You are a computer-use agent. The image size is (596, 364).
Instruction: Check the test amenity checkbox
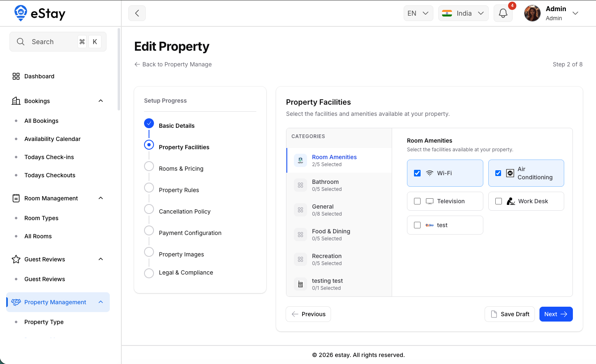coord(417,225)
